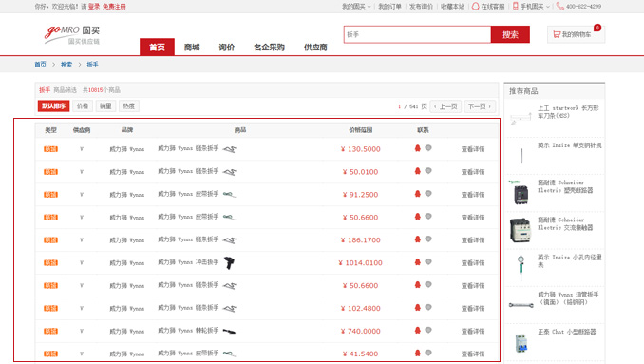Open the 供应商 navigation tab

click(x=315, y=48)
